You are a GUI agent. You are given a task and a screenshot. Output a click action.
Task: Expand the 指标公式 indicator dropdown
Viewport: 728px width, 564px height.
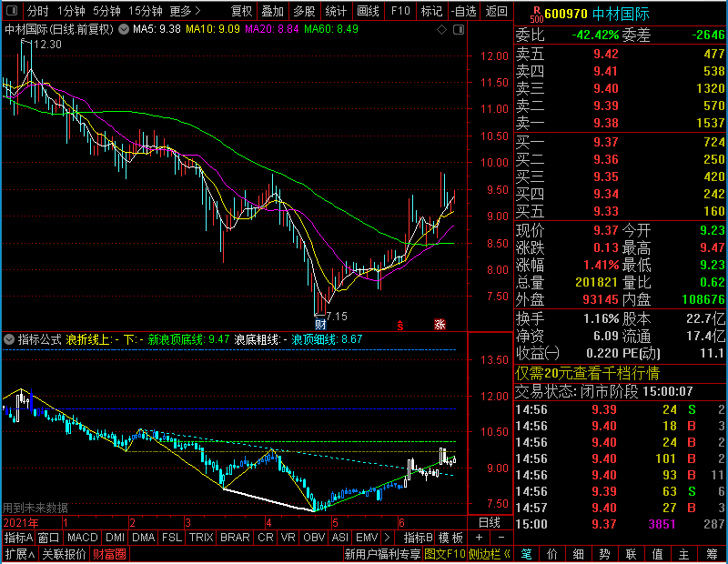pyautogui.click(x=9, y=339)
